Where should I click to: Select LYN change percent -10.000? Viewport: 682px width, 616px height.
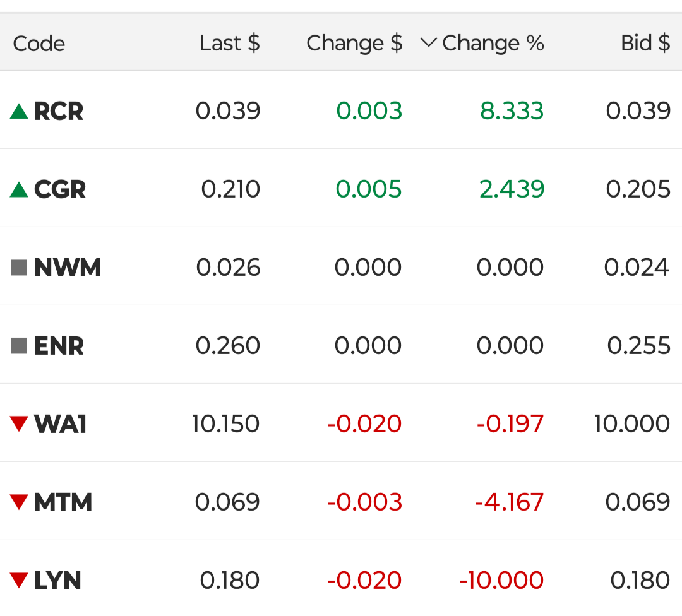[x=501, y=581]
